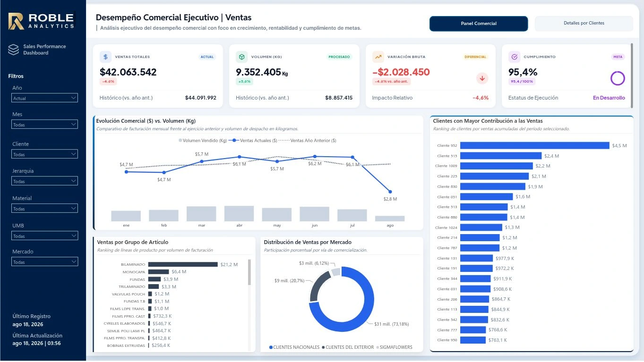Click the purple compliance ring gauge
Image resolution: width=644 pixels, height=362 pixels.
[618, 78]
